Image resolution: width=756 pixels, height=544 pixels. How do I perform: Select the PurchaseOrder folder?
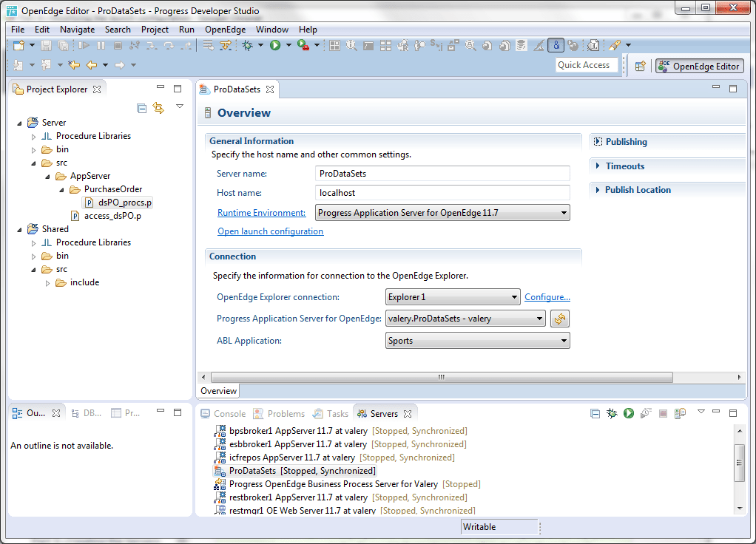[106, 189]
